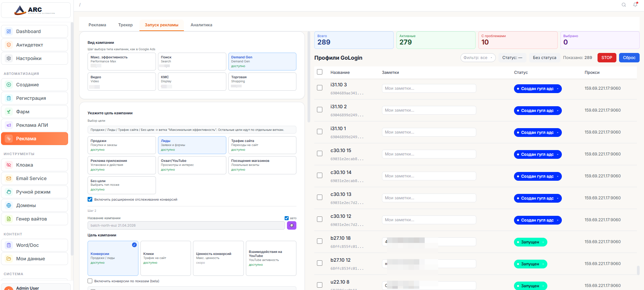Image resolution: width=644 pixels, height=290 pixels.
Task: Click the Настройки gear icon
Action: click(9, 58)
